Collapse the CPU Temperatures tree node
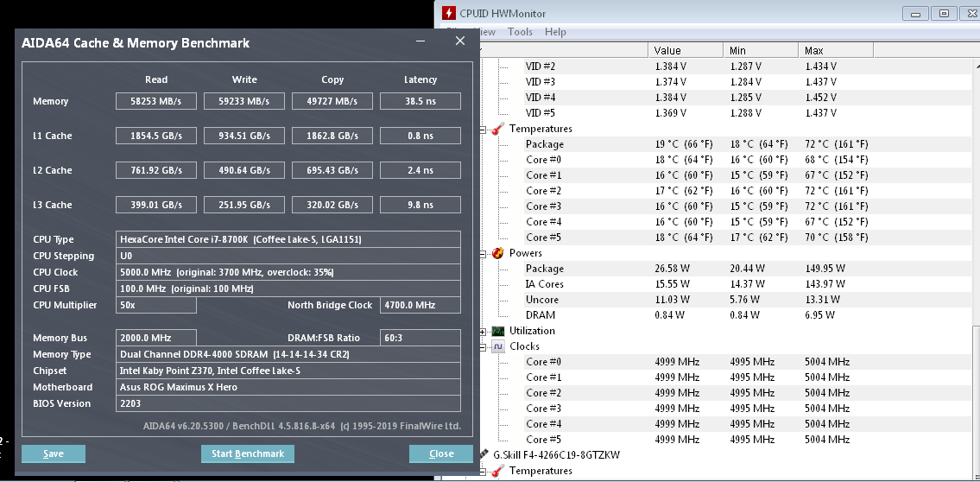This screenshot has height=482, width=980. pyautogui.click(x=483, y=129)
